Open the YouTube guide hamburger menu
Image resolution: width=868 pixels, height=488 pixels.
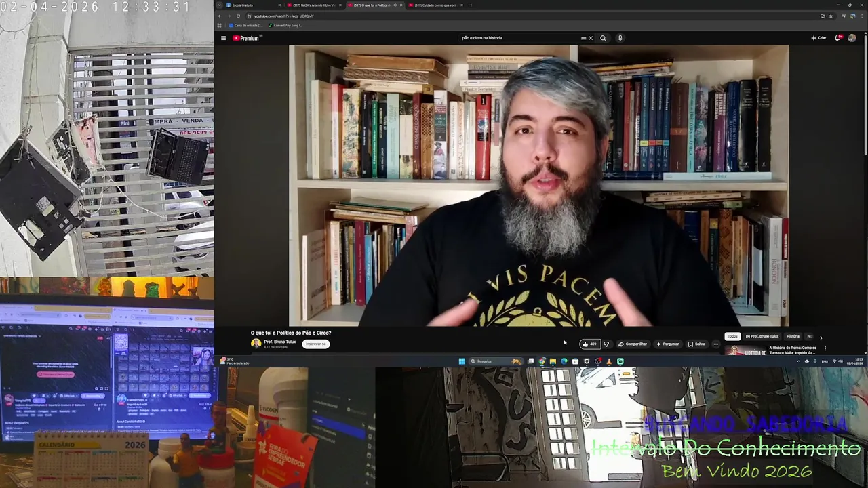tap(223, 38)
